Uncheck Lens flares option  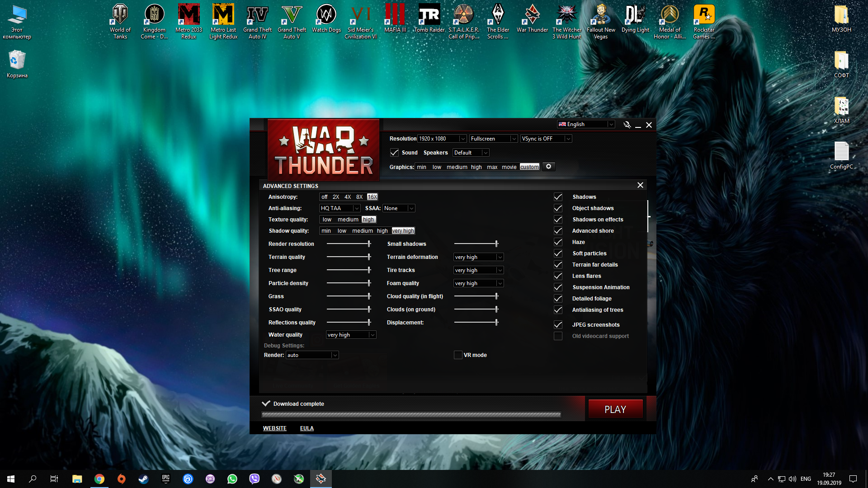[x=558, y=276]
